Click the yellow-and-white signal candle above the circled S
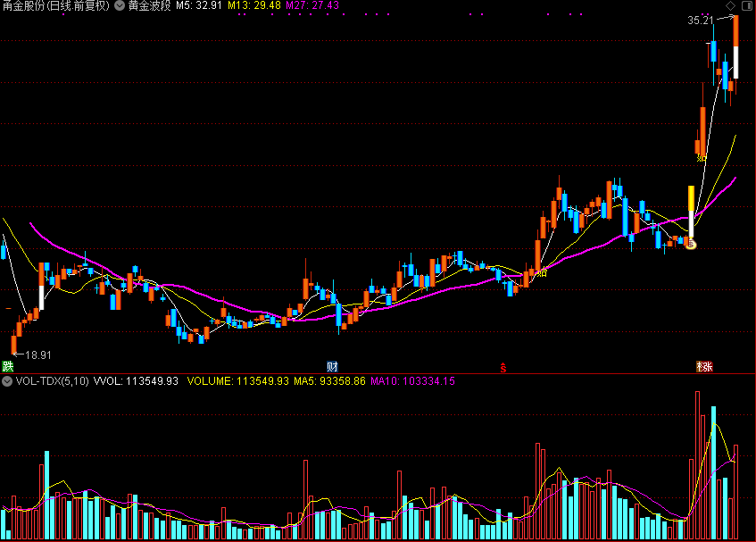Viewport: 756px width, 542px height. 691,212
